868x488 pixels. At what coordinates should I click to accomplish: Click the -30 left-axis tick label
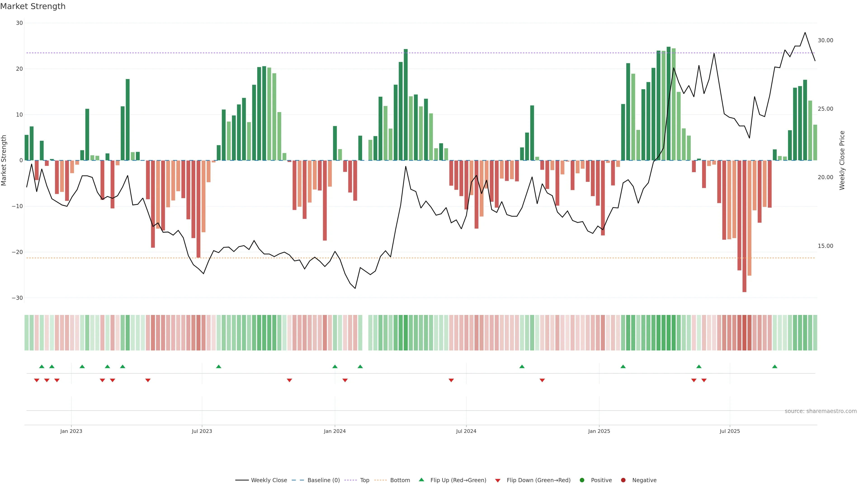17,298
